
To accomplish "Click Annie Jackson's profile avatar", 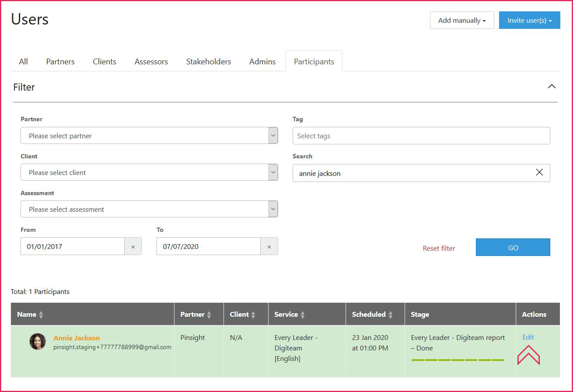I will 38,341.
